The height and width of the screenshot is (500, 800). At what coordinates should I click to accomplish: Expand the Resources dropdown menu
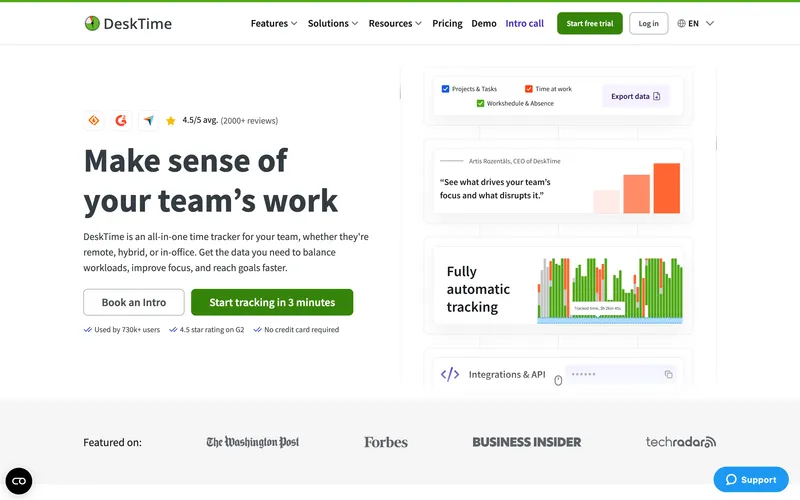coord(395,23)
